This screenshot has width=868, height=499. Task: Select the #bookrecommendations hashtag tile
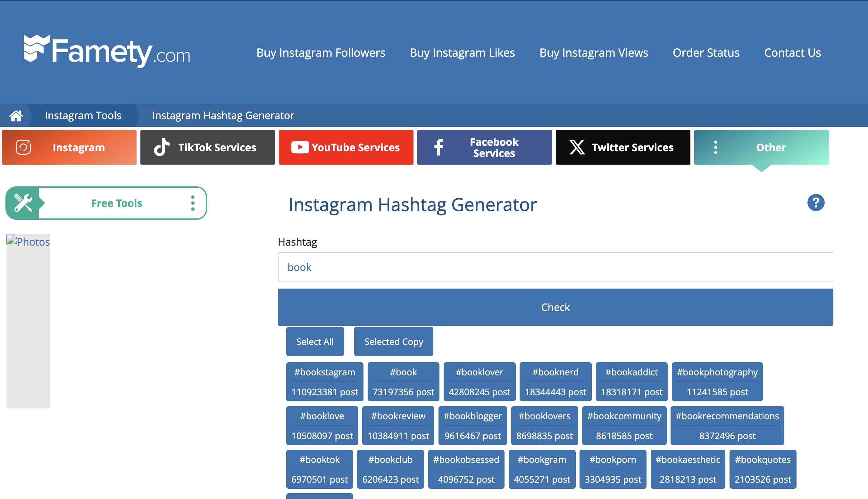tap(727, 426)
